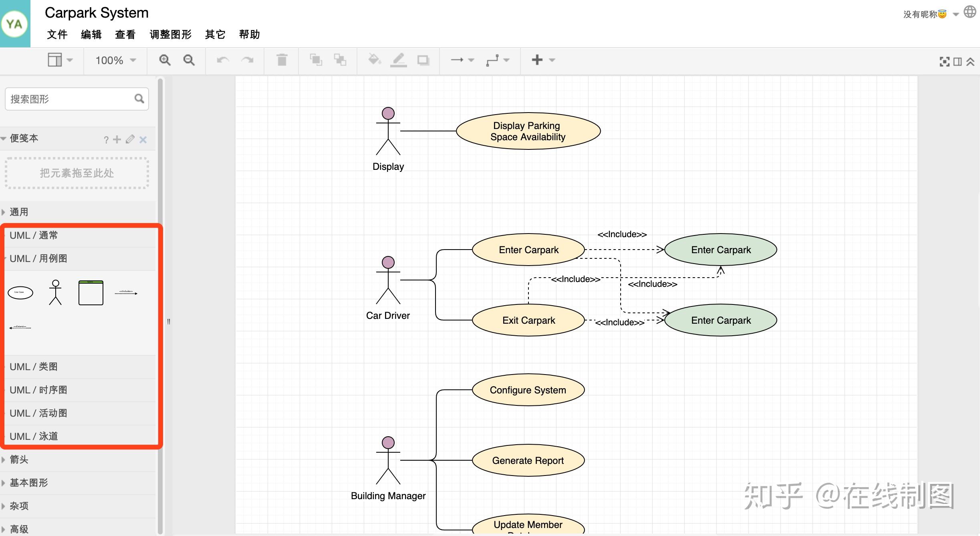Open the connection arrow style dropdown
Screen dimensions: 980x536
coord(462,60)
